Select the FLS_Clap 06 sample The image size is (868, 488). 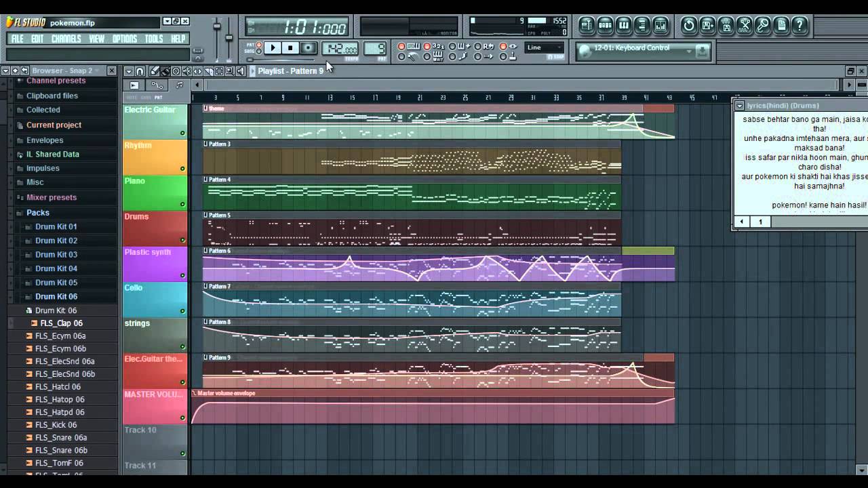tap(61, 323)
